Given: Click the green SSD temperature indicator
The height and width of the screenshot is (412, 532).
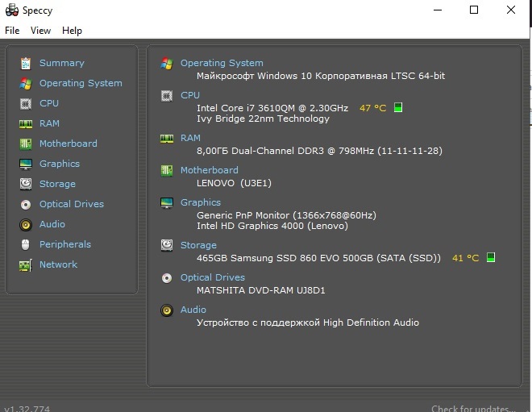Looking at the screenshot, I should 490,258.
